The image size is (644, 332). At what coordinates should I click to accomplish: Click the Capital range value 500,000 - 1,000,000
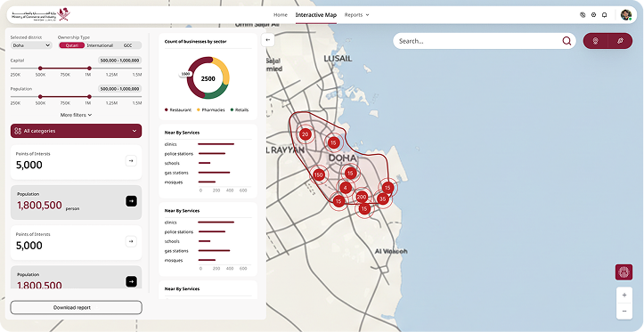(x=120, y=61)
